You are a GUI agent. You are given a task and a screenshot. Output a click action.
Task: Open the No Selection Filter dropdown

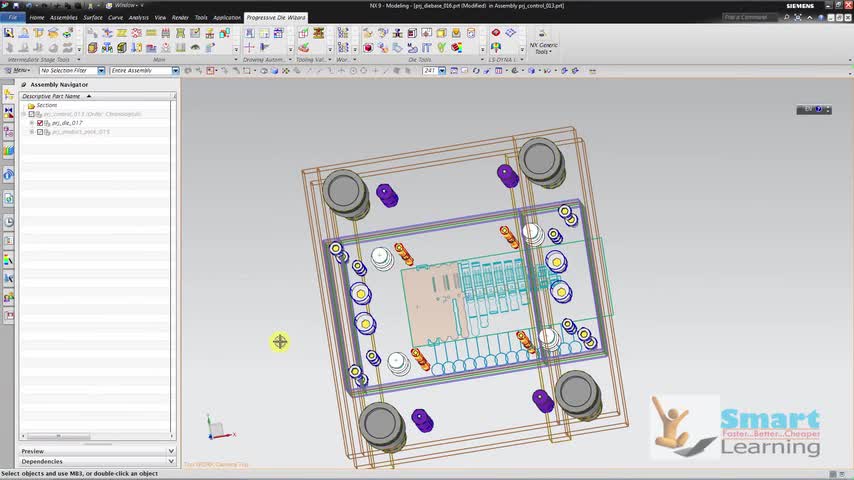coord(101,71)
